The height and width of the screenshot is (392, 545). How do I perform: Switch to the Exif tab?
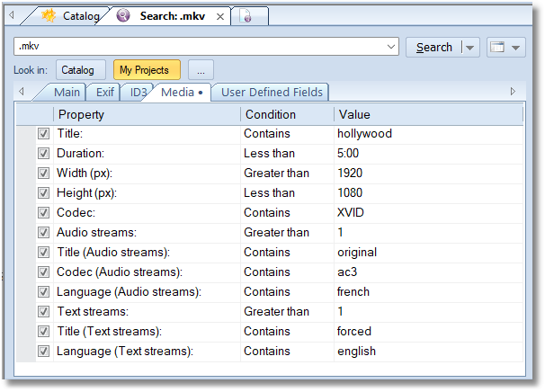click(x=105, y=92)
